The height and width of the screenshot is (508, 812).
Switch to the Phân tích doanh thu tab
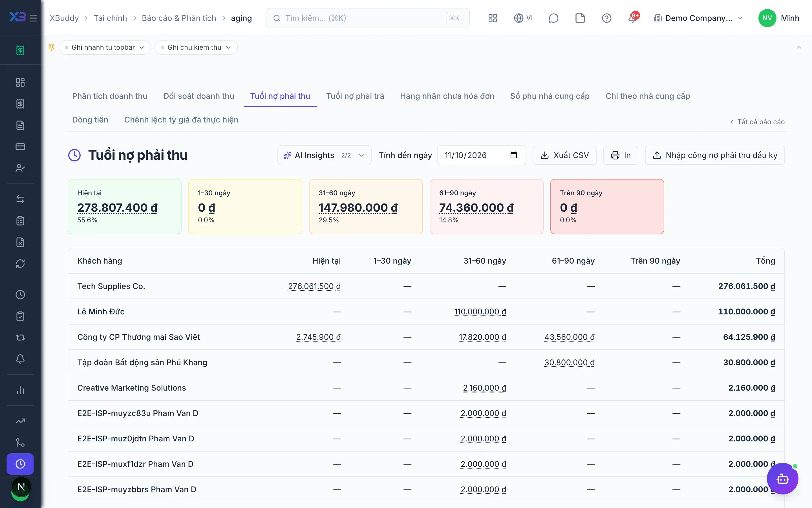tap(110, 96)
